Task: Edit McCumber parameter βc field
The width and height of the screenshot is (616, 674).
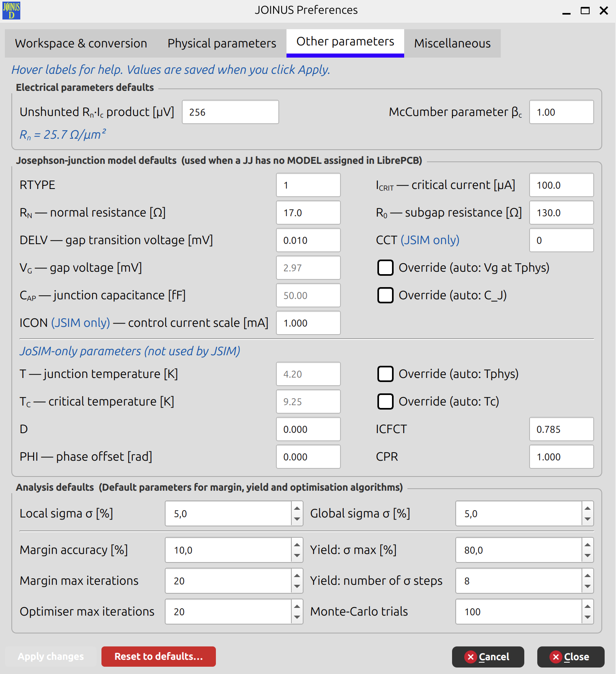Action: click(x=562, y=112)
